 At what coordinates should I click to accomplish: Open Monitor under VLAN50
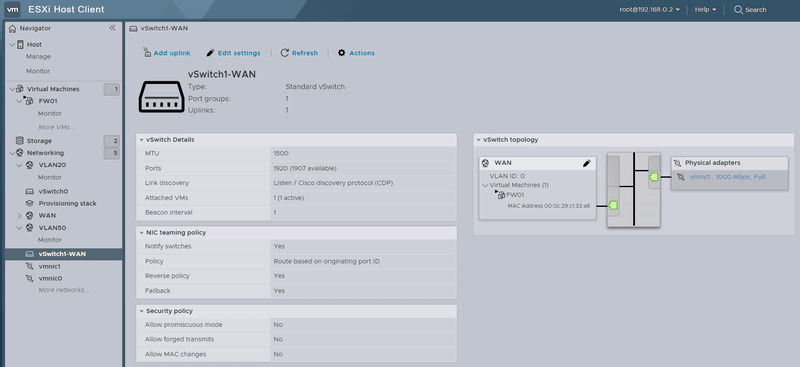coord(49,239)
